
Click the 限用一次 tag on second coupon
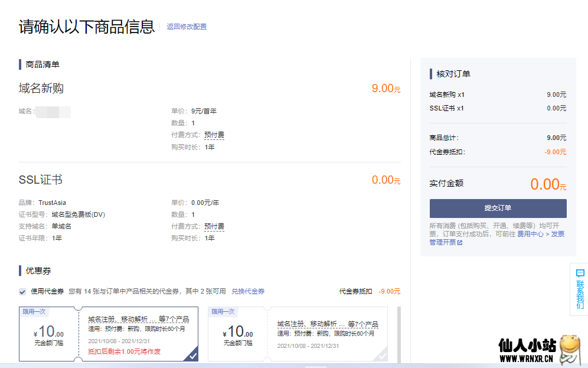pyautogui.click(x=223, y=311)
